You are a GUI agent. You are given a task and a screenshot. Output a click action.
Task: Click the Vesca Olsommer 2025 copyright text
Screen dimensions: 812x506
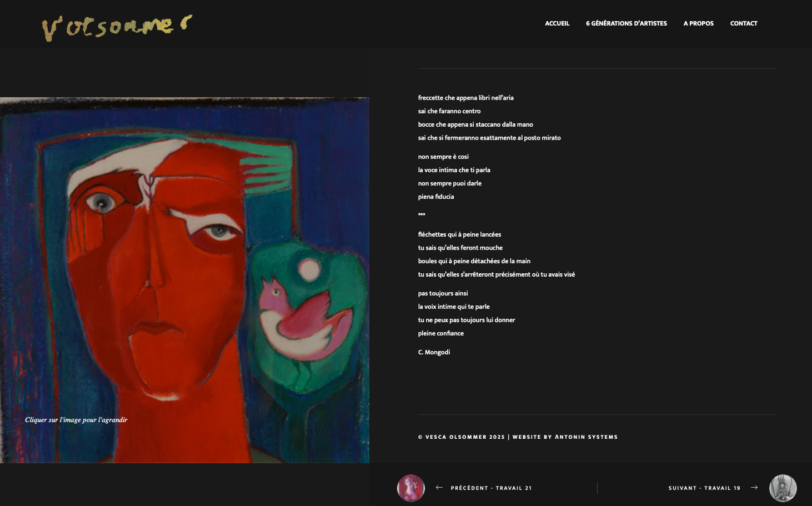(462, 437)
